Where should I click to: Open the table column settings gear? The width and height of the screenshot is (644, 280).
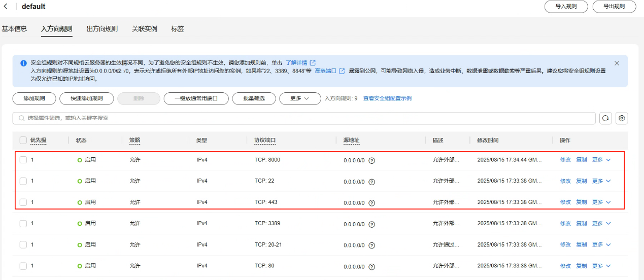[622, 118]
